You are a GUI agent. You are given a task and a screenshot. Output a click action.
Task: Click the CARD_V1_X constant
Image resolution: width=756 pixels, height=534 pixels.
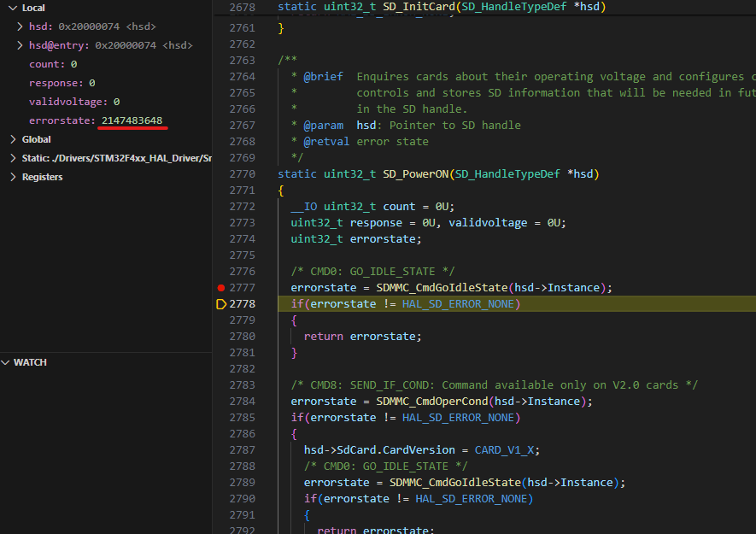(x=504, y=450)
